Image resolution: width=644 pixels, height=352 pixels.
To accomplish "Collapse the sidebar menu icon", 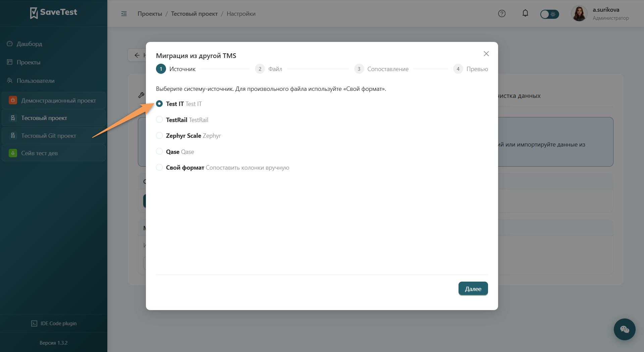I will 124,14.
